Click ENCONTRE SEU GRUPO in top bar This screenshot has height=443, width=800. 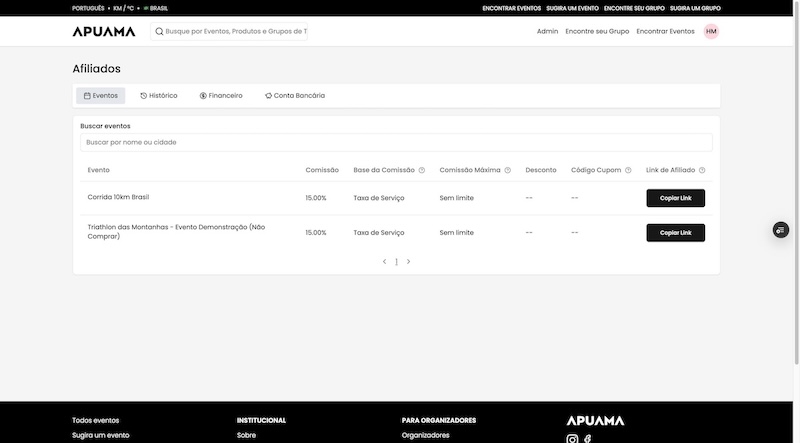click(634, 8)
